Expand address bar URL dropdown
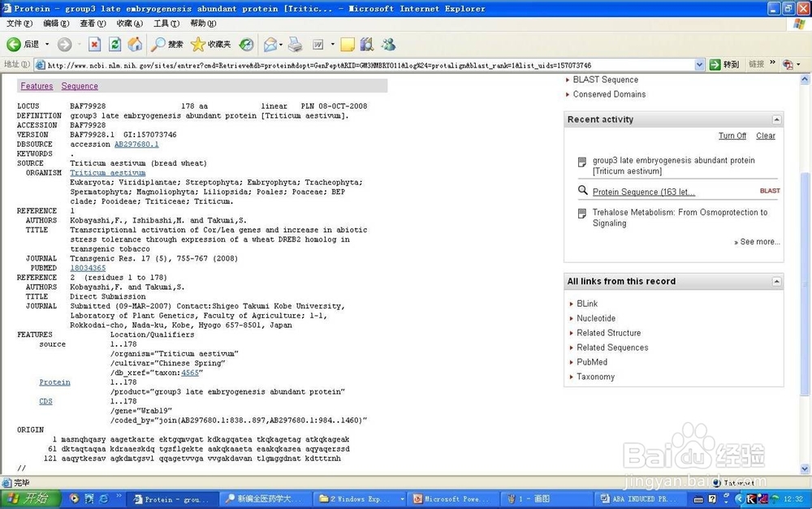812x509 pixels. click(699, 65)
